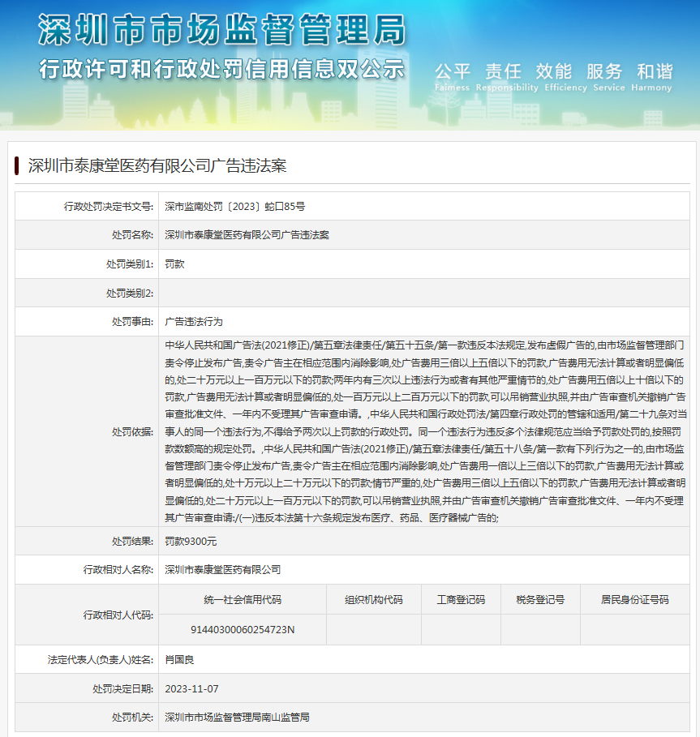Select the penalty result 罚款9300元
This screenshot has width=700, height=737.
191,542
